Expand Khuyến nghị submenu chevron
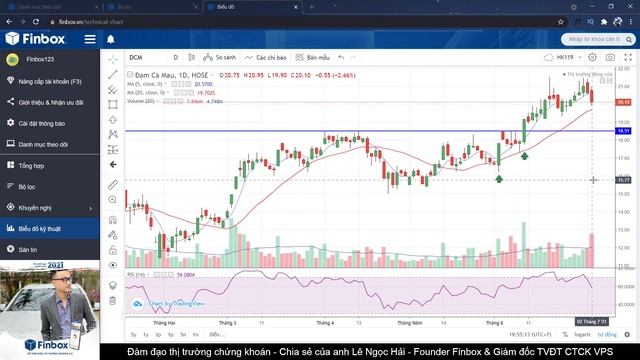The image size is (640, 360). tap(90, 208)
